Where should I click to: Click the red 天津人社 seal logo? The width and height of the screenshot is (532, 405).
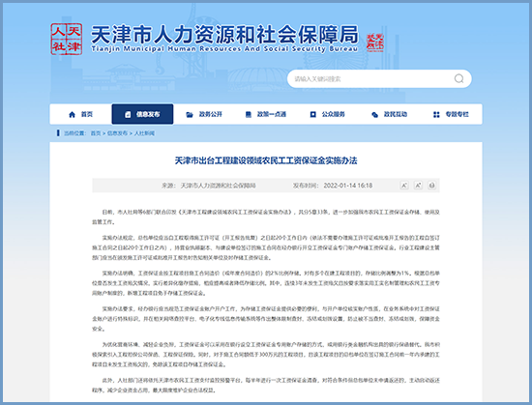pos(67,39)
